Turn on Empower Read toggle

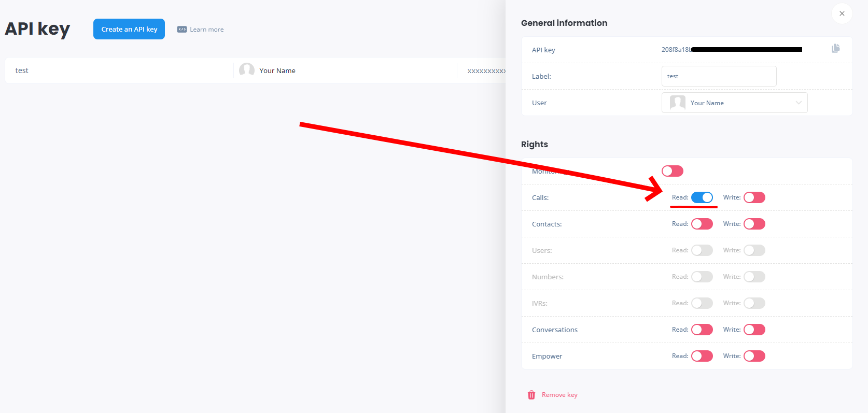pos(702,356)
